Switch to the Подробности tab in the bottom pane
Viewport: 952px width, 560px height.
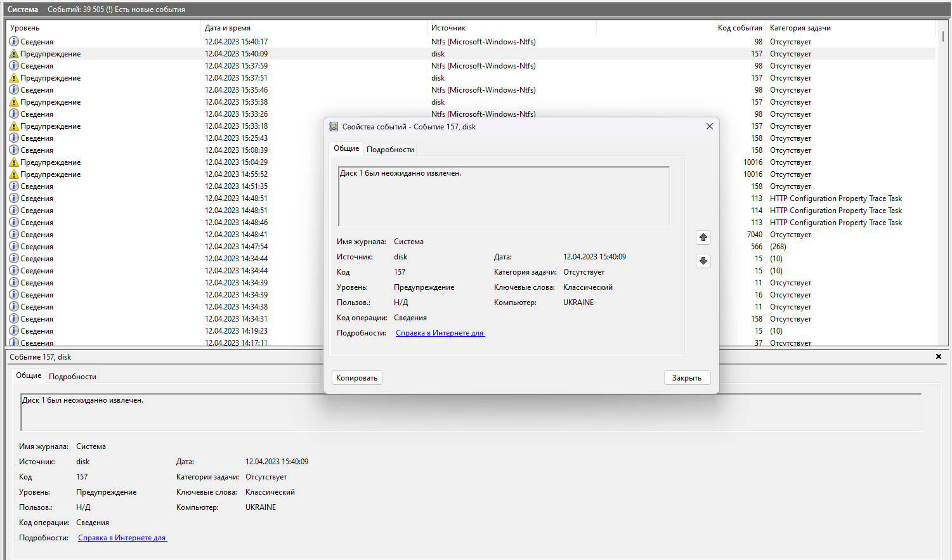[72, 377]
